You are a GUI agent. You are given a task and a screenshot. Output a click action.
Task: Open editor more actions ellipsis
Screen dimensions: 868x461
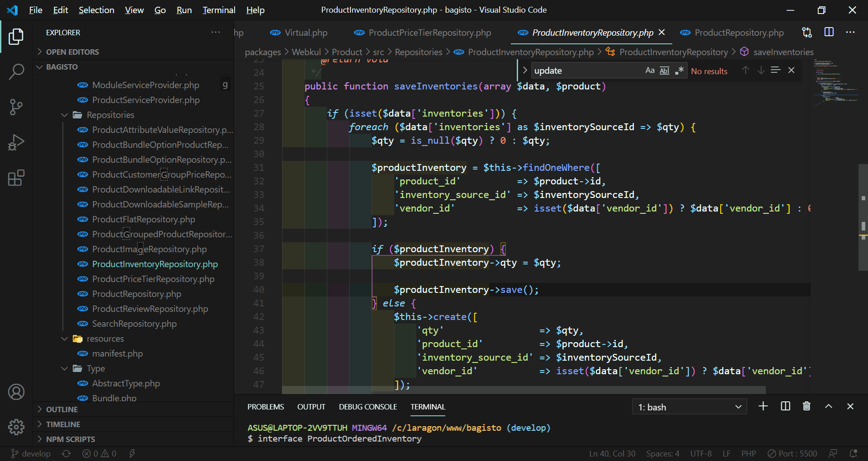pyautogui.click(x=850, y=33)
